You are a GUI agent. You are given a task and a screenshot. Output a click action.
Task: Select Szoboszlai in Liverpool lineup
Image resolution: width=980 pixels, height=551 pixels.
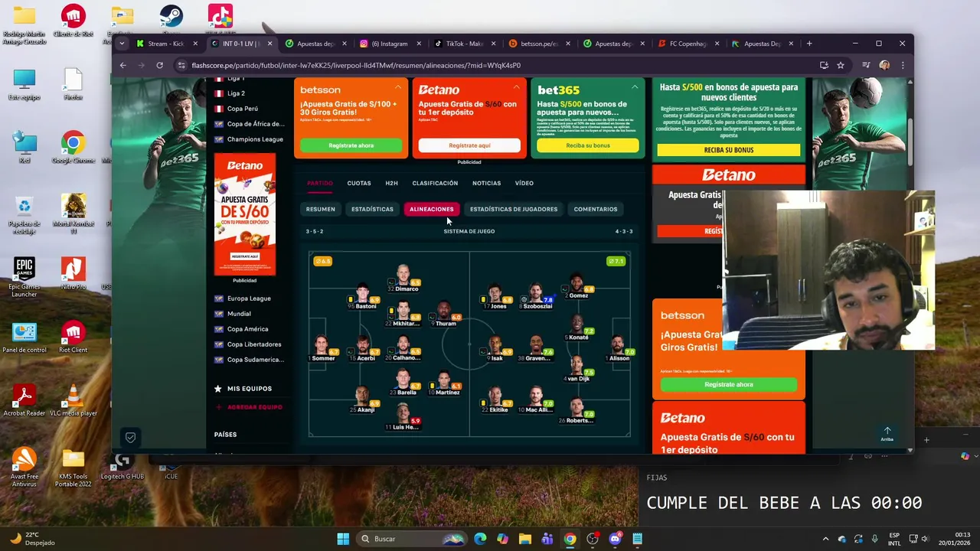(537, 297)
